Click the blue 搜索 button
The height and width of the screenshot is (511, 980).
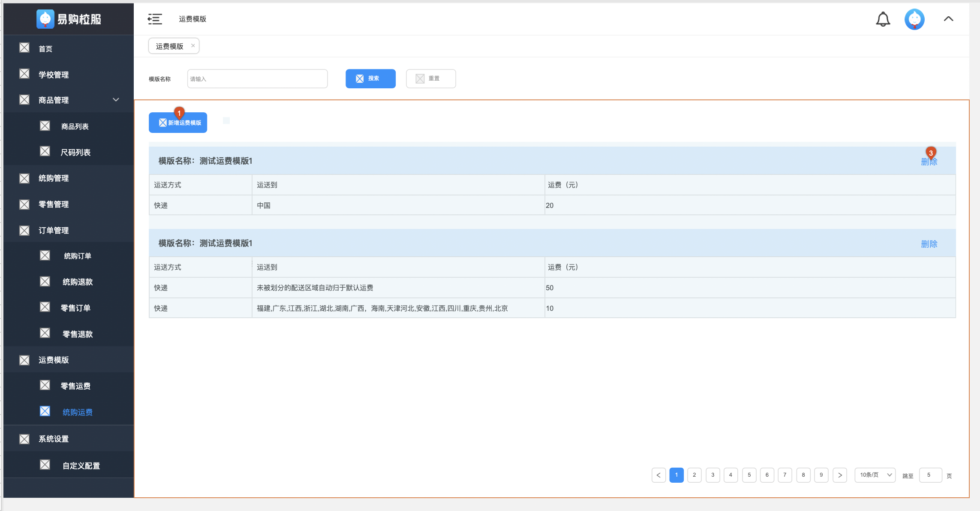click(x=370, y=78)
